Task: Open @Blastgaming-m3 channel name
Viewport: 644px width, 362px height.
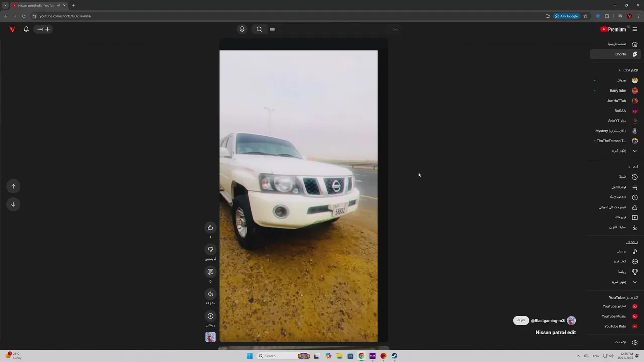Action: point(548,321)
